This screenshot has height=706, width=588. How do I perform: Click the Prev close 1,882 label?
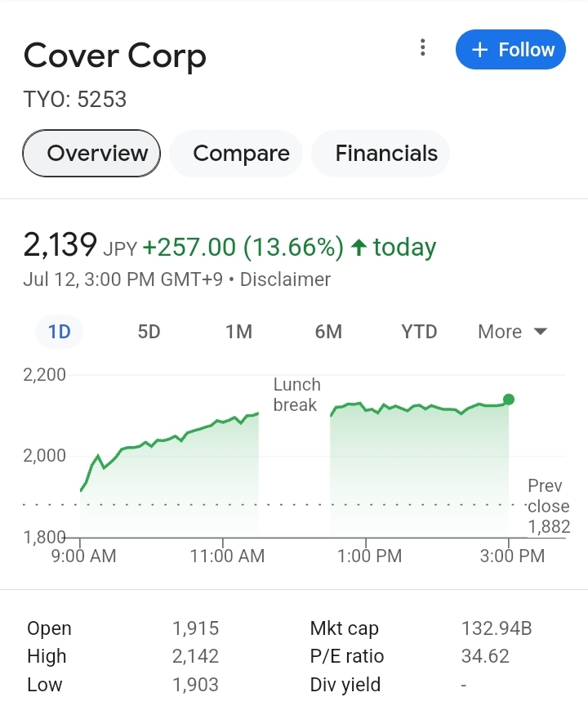point(549,506)
